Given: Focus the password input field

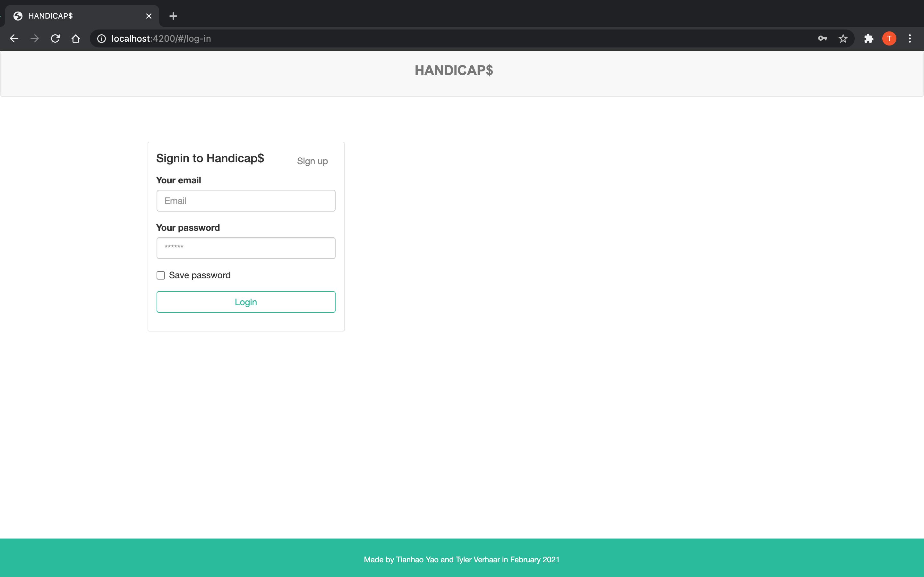Looking at the screenshot, I should click(x=246, y=248).
